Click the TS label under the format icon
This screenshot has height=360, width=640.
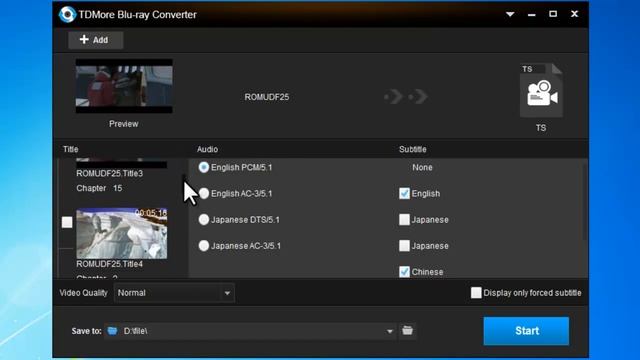coord(541,128)
